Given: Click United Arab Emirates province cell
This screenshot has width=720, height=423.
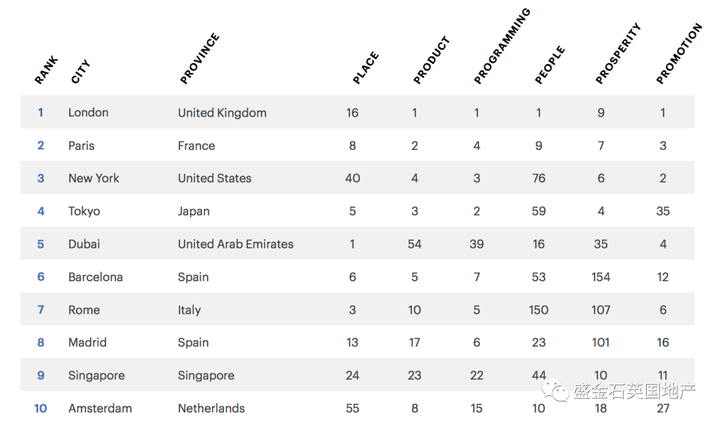Looking at the screenshot, I should pyautogui.click(x=236, y=244).
